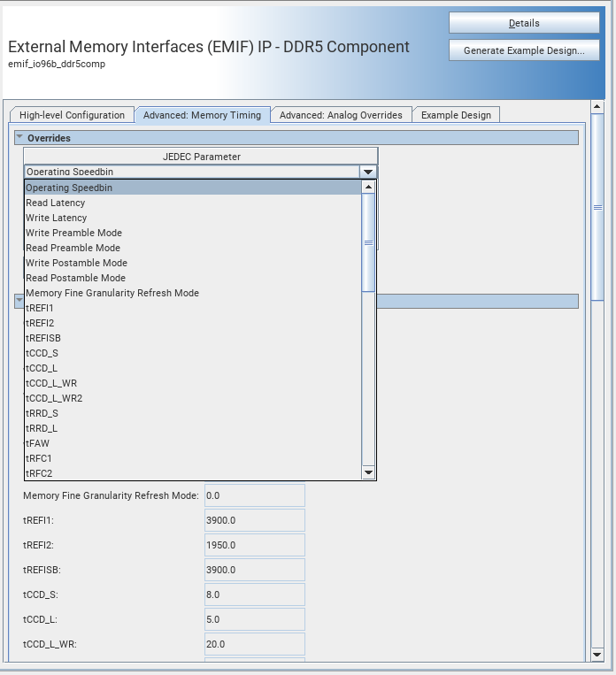The width and height of the screenshot is (616, 675).
Task: Select tCCD_L_WR2 in the dropdown list
Action: [x=54, y=398]
